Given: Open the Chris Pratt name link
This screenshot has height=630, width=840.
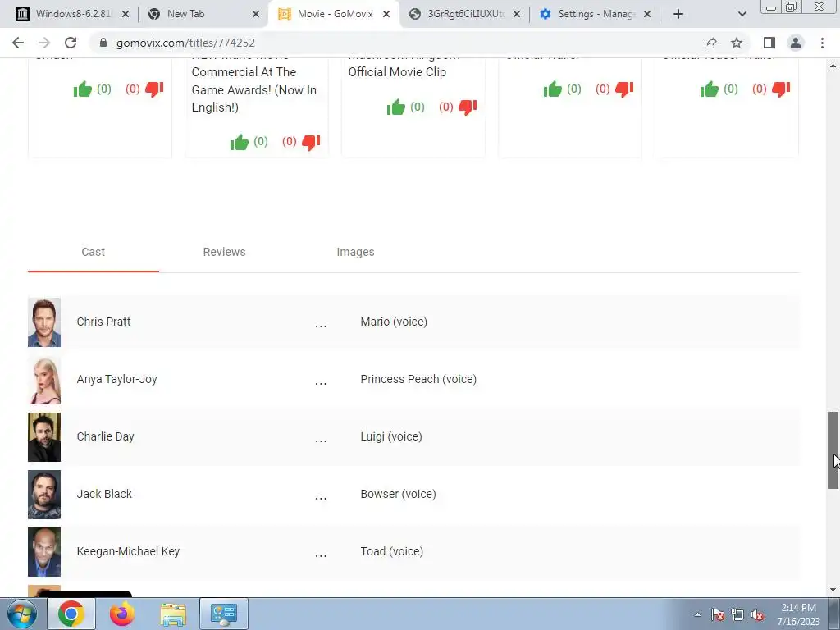Looking at the screenshot, I should (x=103, y=322).
